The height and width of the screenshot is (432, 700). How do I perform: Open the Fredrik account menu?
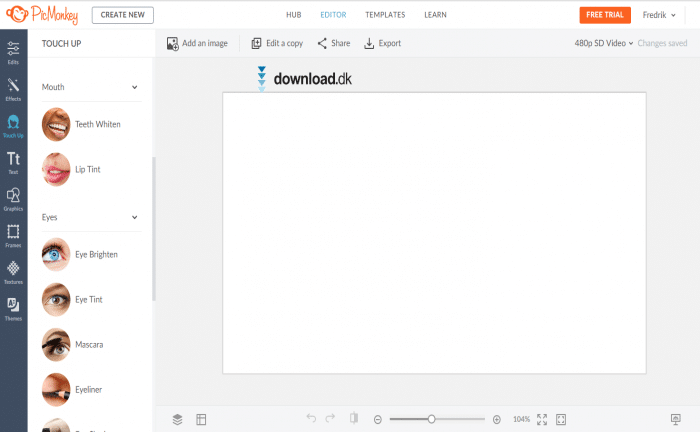pyautogui.click(x=660, y=15)
